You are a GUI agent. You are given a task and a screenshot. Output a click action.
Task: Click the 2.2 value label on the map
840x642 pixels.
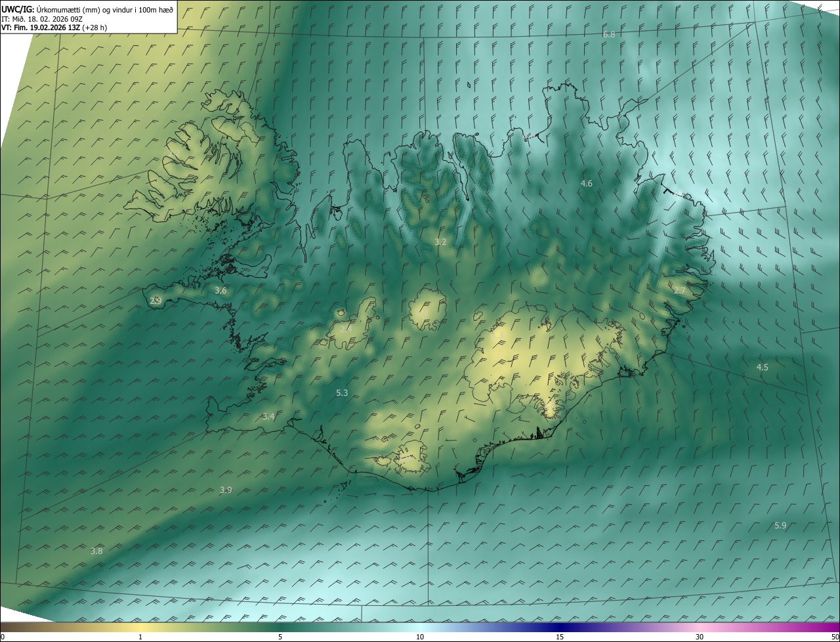coord(175,154)
